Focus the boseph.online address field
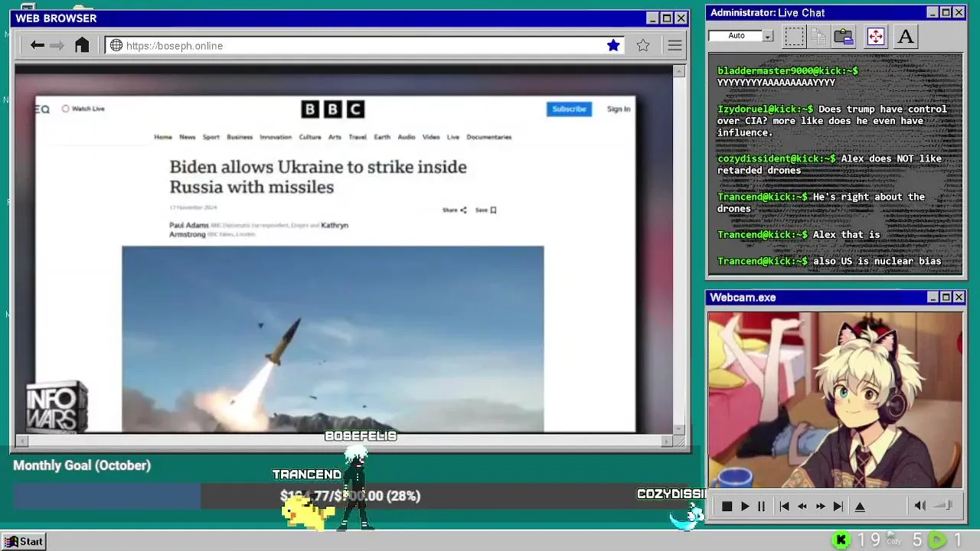Viewport: 980px width, 551px height. click(x=364, y=46)
